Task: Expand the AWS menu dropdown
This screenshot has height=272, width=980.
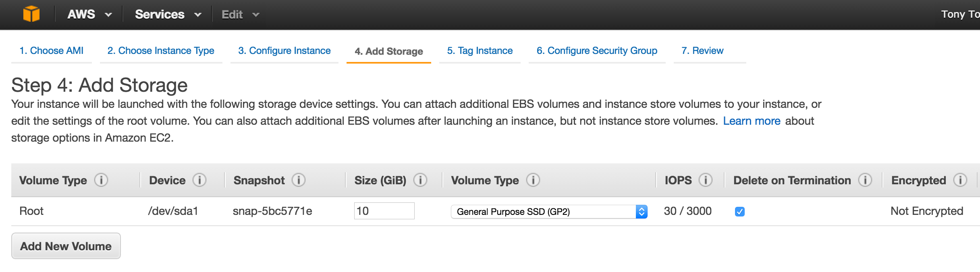Action: [89, 14]
